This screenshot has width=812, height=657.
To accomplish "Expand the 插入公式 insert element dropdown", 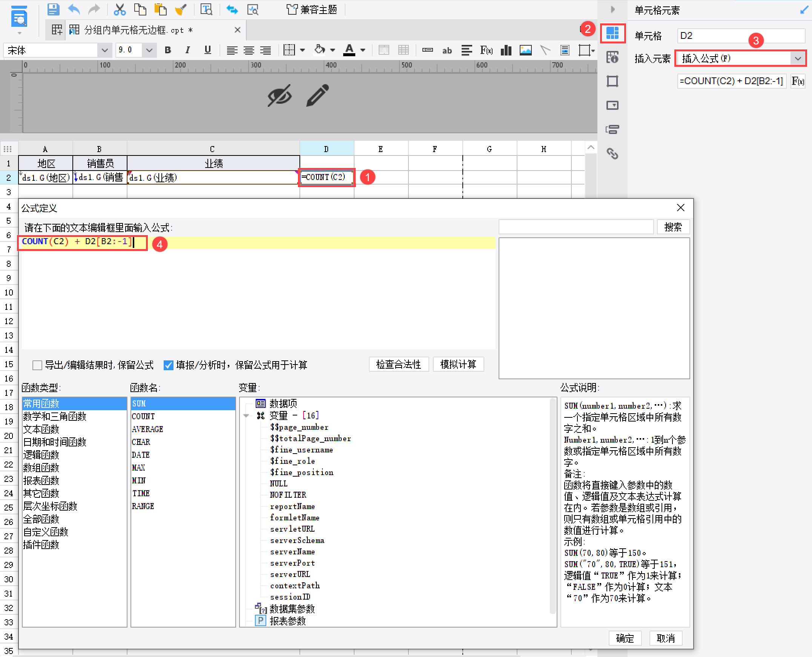I will point(798,58).
